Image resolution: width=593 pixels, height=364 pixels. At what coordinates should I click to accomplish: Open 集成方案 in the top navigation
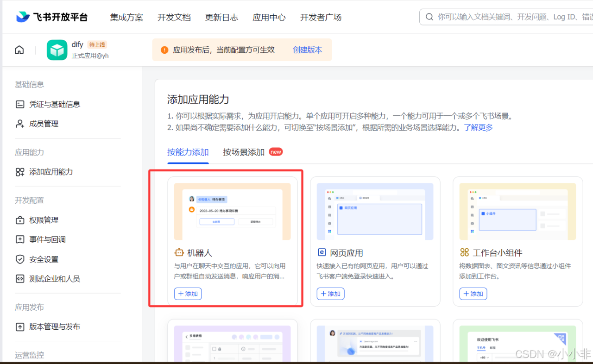[x=126, y=17]
